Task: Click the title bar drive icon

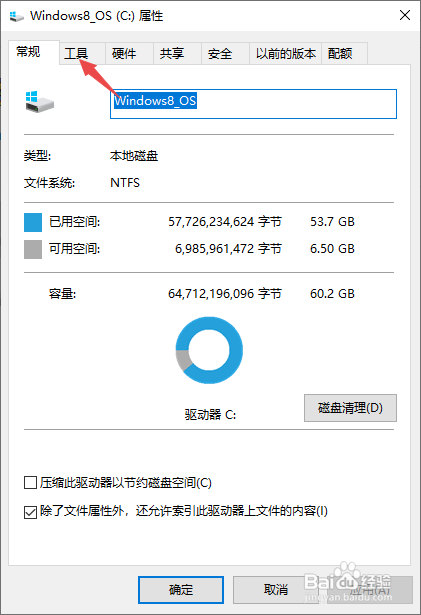Action: click(x=17, y=16)
